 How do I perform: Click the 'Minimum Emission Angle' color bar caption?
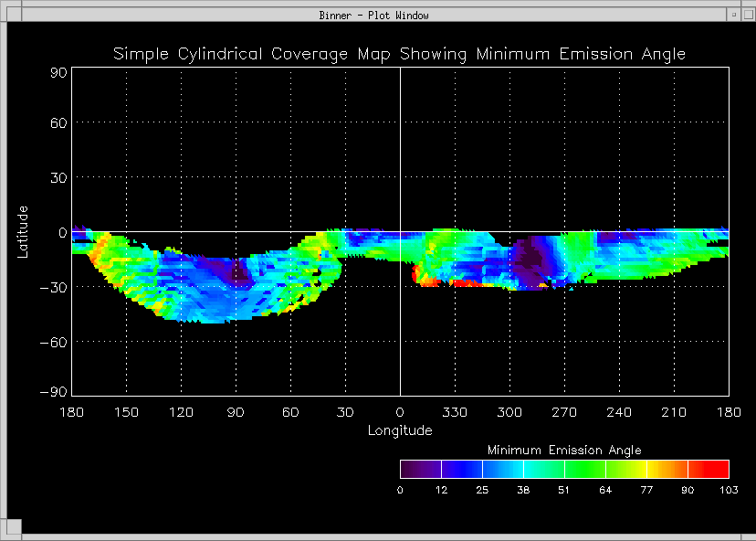[x=564, y=451]
